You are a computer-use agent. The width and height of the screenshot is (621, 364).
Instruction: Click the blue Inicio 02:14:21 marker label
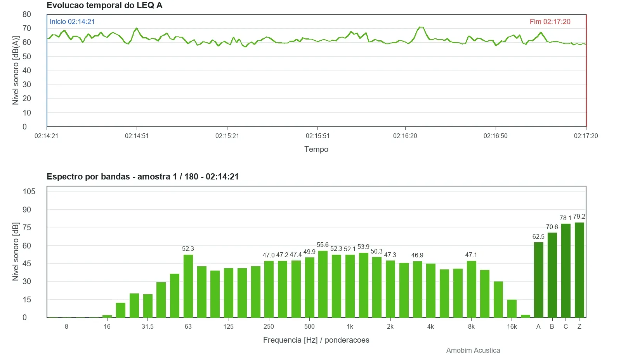72,22
